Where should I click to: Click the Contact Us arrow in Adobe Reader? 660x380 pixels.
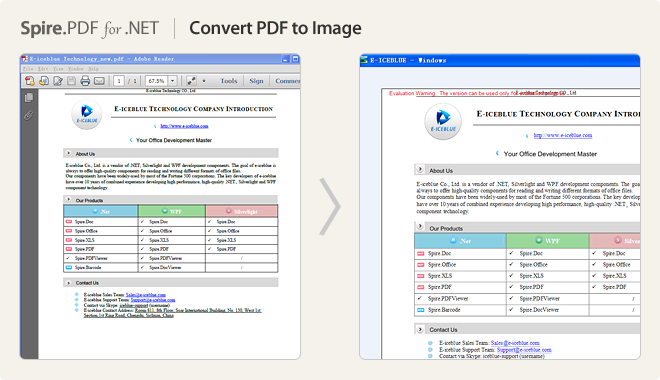pyautogui.click(x=68, y=283)
